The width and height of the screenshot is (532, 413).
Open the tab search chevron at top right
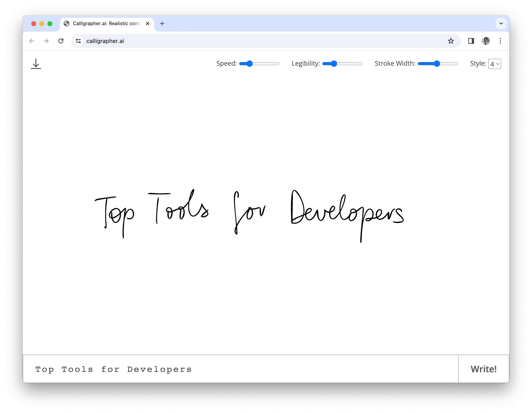coord(501,24)
